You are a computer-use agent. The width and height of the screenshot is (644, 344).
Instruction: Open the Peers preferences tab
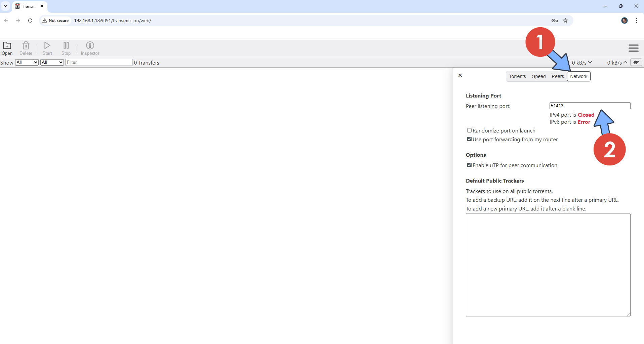tap(558, 76)
